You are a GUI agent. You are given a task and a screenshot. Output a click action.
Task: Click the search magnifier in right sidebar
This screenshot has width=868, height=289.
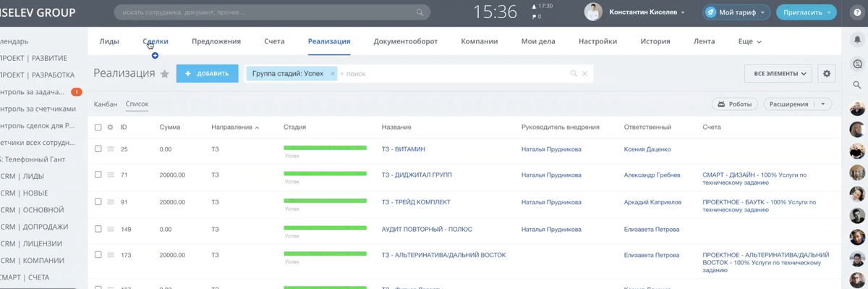coord(857,85)
